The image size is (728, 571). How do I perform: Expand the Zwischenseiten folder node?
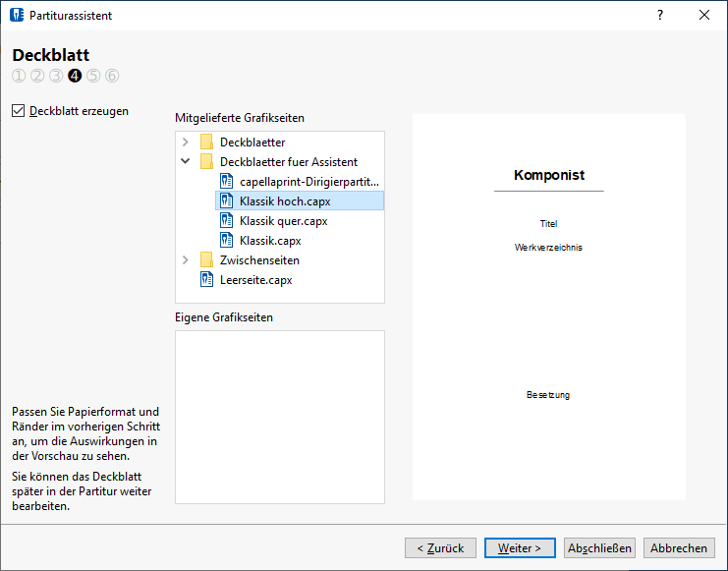[186, 260]
